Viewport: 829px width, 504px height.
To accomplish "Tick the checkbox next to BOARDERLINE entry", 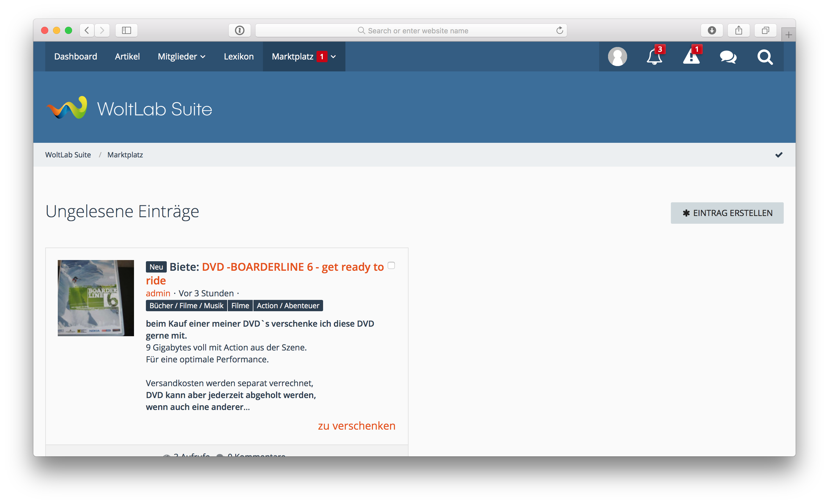I will [x=391, y=265].
